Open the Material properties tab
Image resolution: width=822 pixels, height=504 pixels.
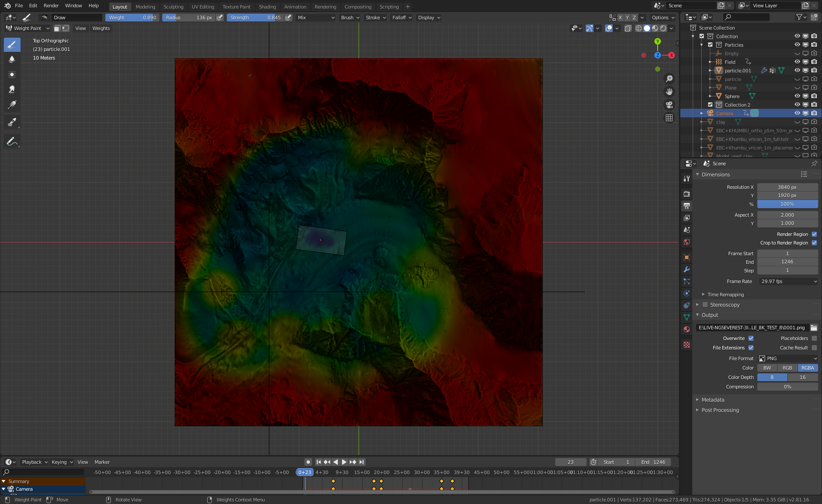click(687, 329)
